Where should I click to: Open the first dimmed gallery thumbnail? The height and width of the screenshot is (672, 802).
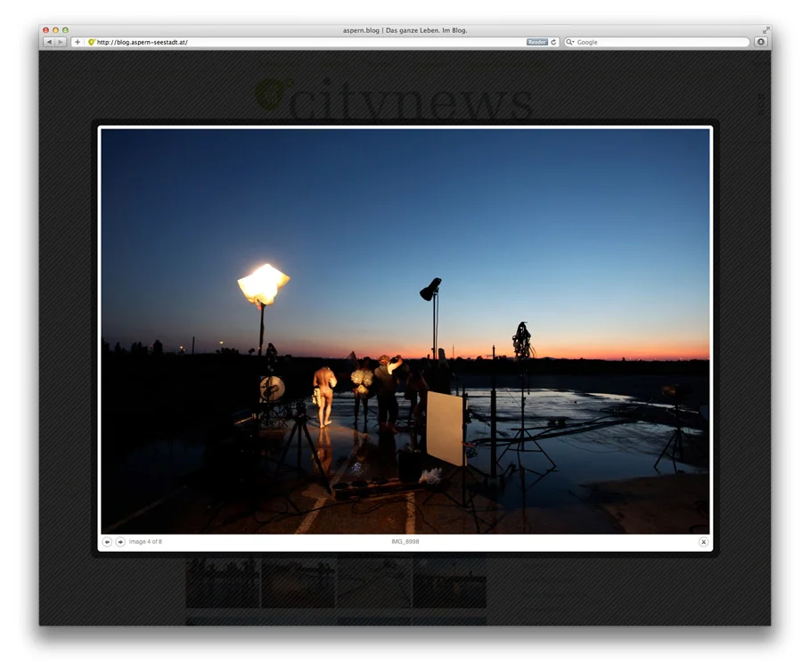click(x=223, y=583)
